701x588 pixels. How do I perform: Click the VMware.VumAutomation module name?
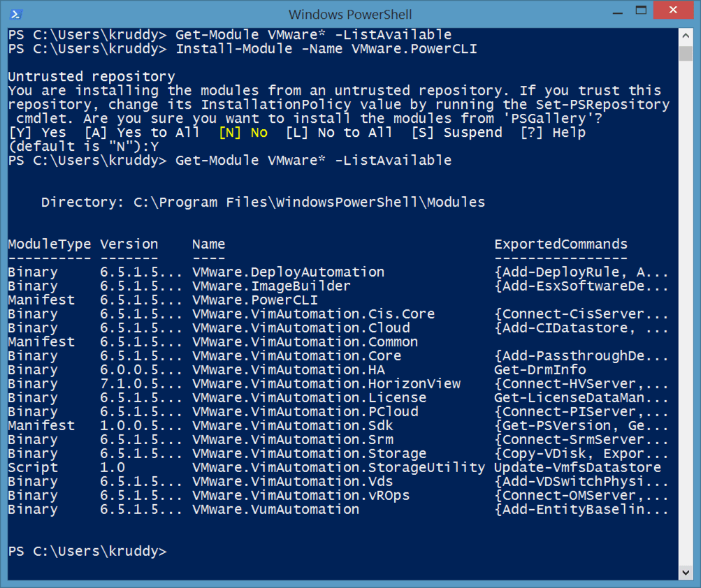click(x=275, y=510)
